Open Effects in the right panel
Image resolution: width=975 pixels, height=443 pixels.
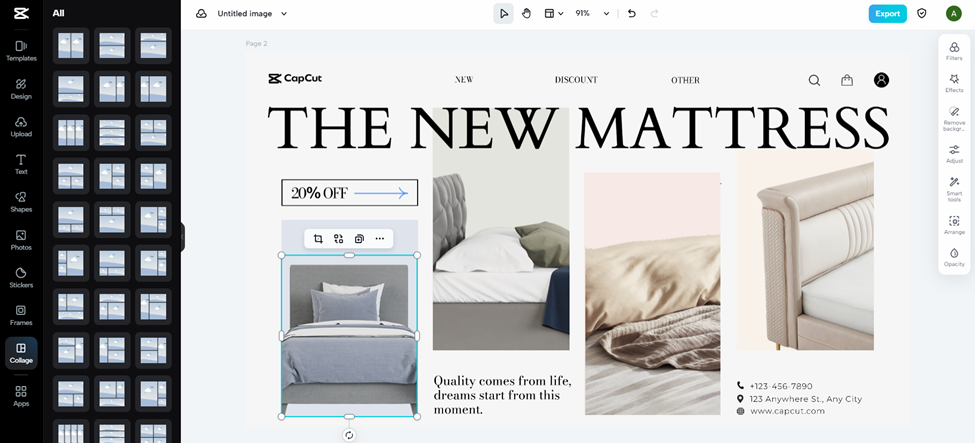click(x=954, y=83)
